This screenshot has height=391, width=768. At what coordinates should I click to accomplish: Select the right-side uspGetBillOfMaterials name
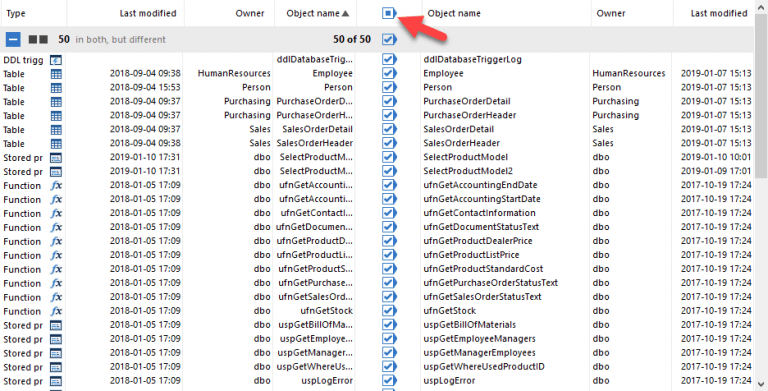tap(470, 325)
